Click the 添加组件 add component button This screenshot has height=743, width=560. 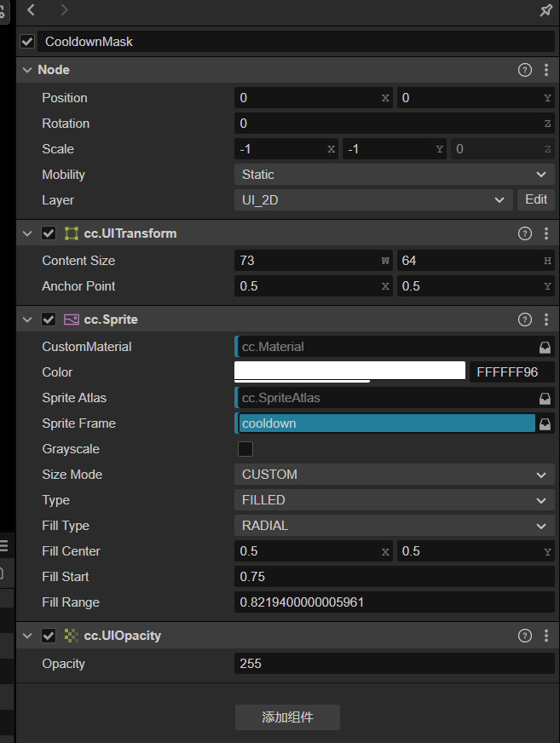pos(287,717)
